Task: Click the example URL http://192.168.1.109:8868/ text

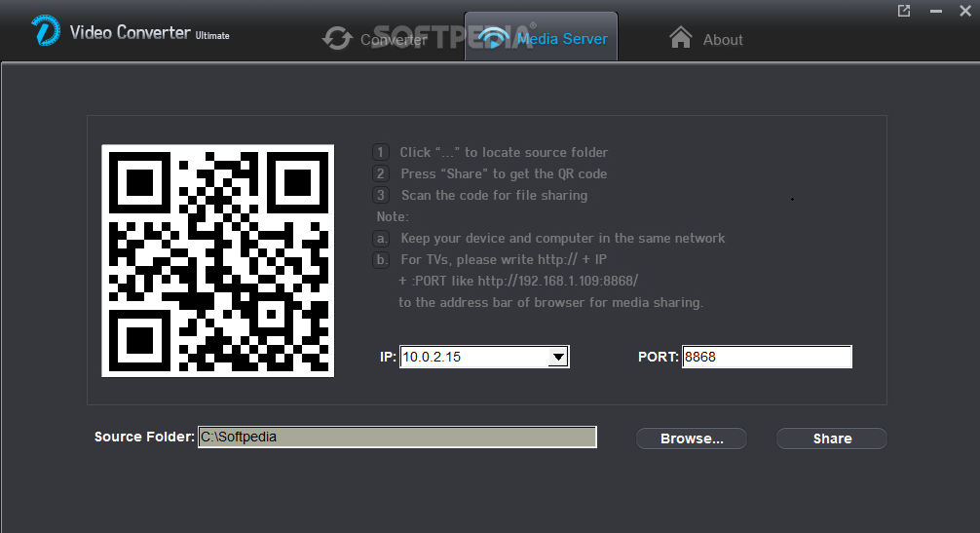Action: (558, 282)
